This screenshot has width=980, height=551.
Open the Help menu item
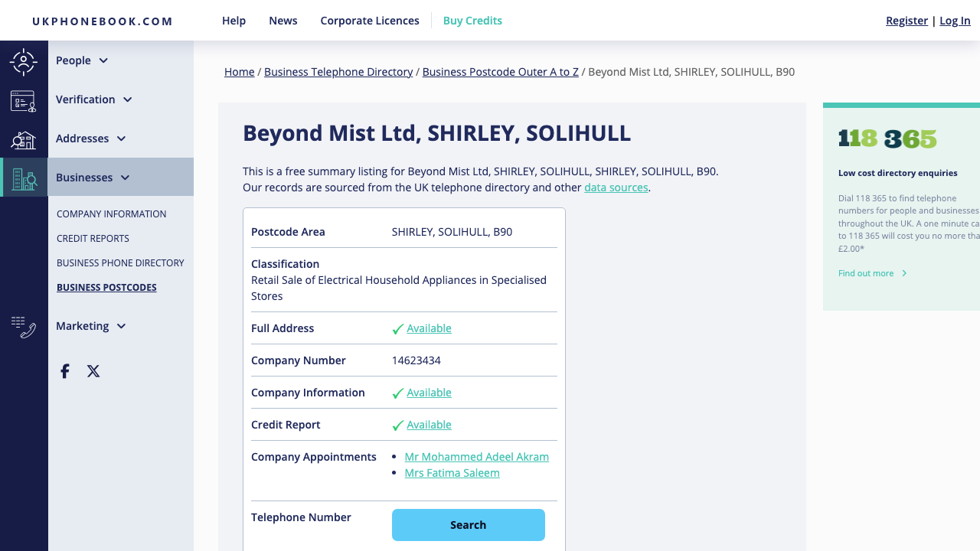point(234,21)
